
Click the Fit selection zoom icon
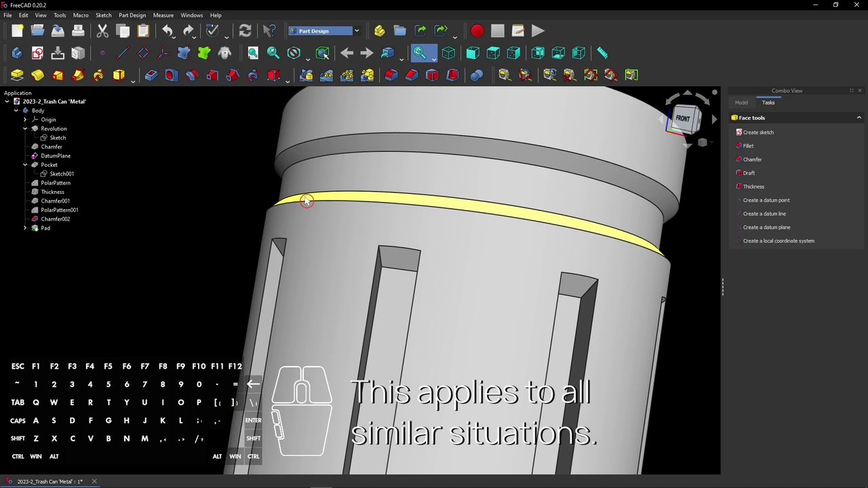click(273, 53)
